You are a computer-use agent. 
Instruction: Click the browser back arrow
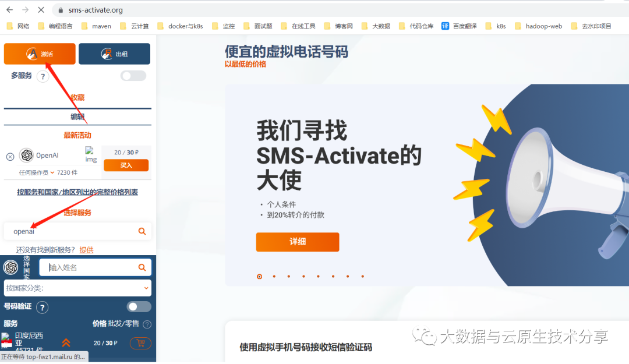(10, 10)
